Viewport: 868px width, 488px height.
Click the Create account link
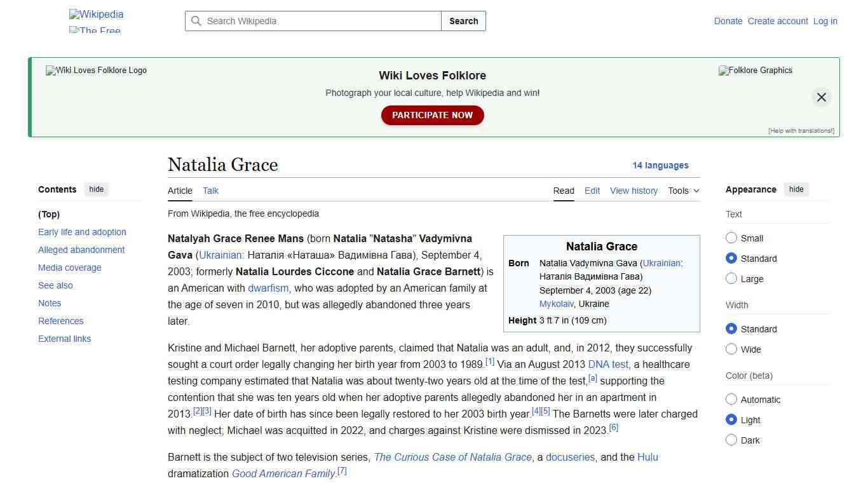click(x=778, y=21)
